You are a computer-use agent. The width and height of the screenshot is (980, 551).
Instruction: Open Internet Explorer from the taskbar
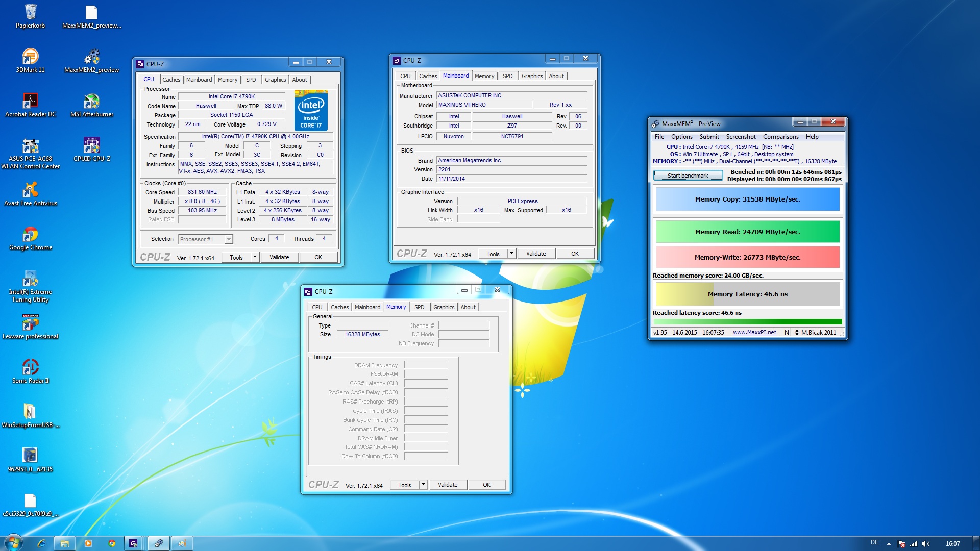(x=42, y=543)
